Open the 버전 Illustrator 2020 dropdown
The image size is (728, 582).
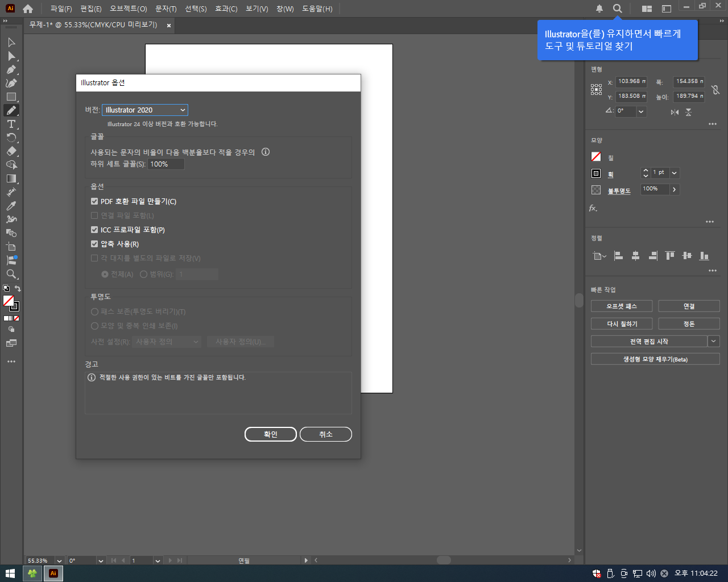coord(145,110)
